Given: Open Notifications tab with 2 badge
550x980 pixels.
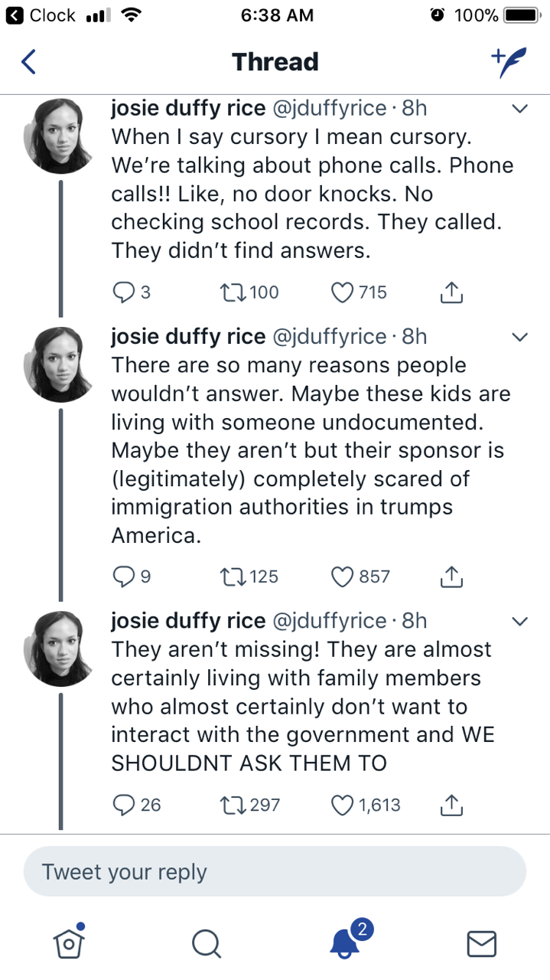Looking at the screenshot, I should (346, 942).
